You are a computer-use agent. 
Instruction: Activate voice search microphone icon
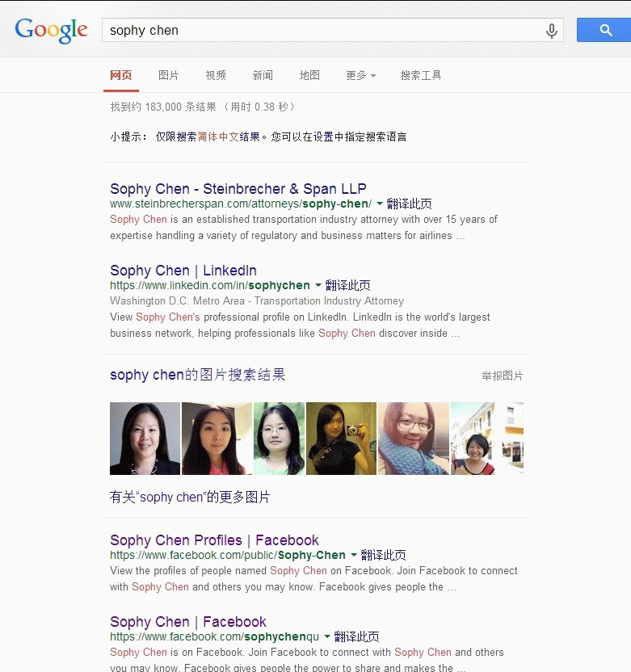tap(552, 31)
